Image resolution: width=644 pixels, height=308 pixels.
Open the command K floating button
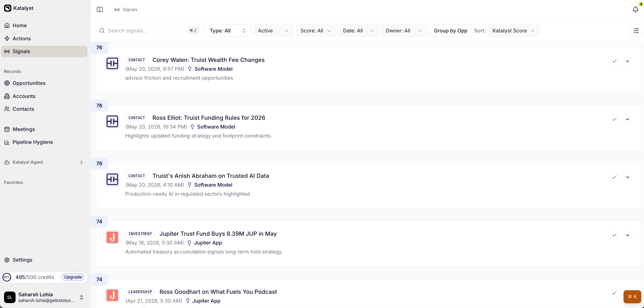[632, 297]
